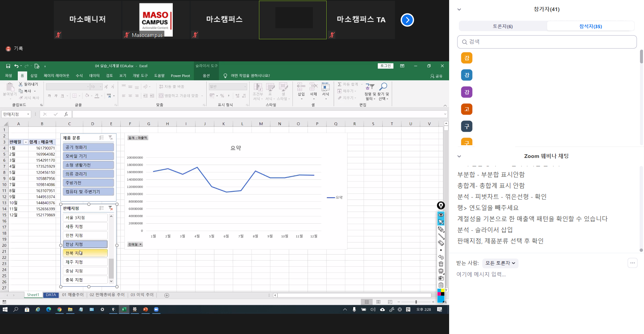644x334 pixels.
Task: Click the Find and Select magnifier icon
Action: pos(383,87)
